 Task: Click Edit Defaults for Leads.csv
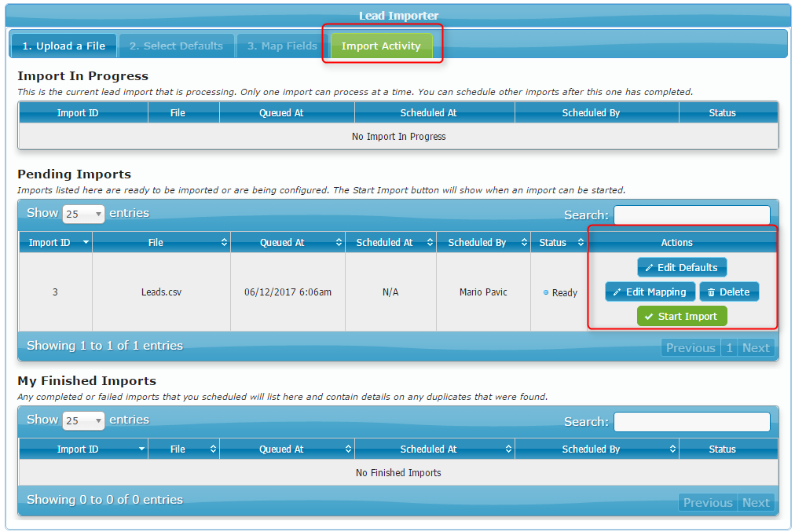(x=682, y=267)
